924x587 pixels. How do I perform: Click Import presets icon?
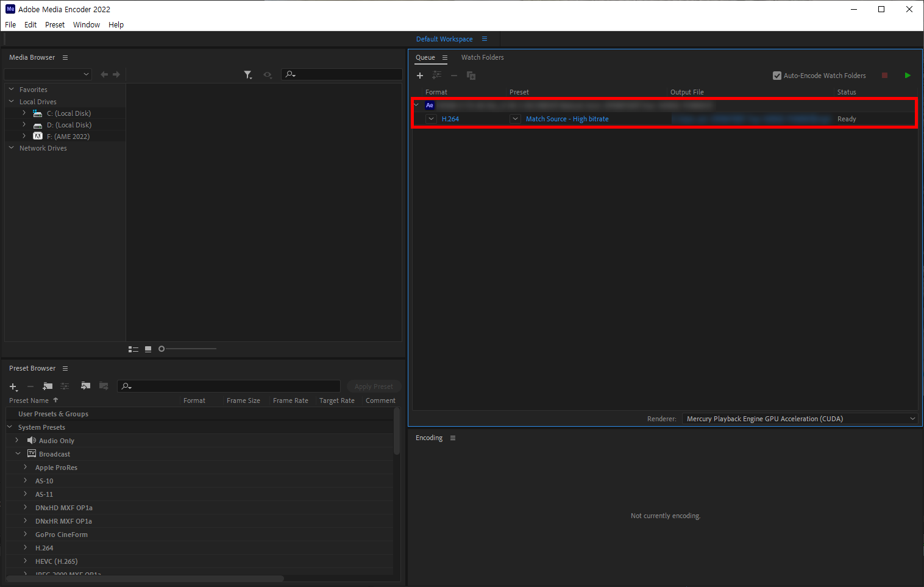pyautogui.click(x=86, y=386)
